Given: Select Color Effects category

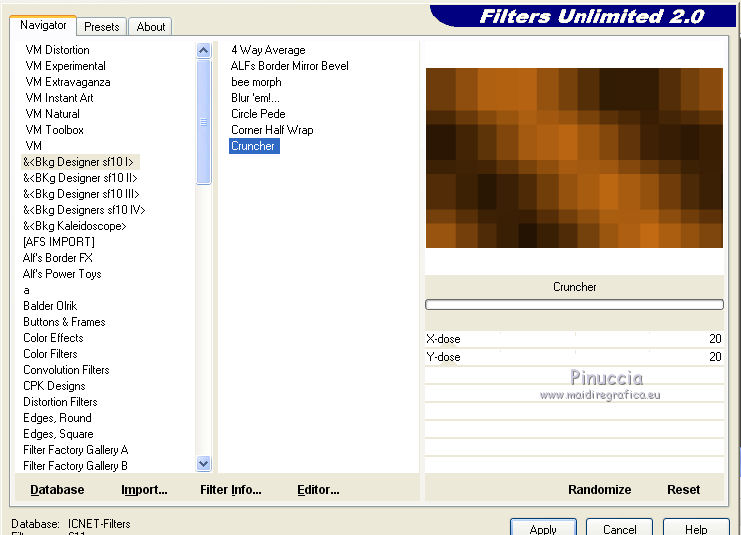Looking at the screenshot, I should 53,338.
